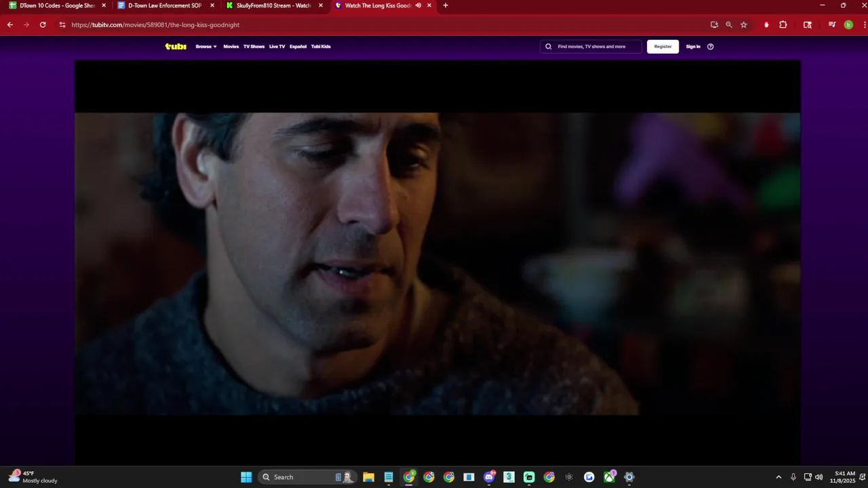Open the green Chrome profile avatar
This screenshot has width=868, height=488.
[x=848, y=24]
